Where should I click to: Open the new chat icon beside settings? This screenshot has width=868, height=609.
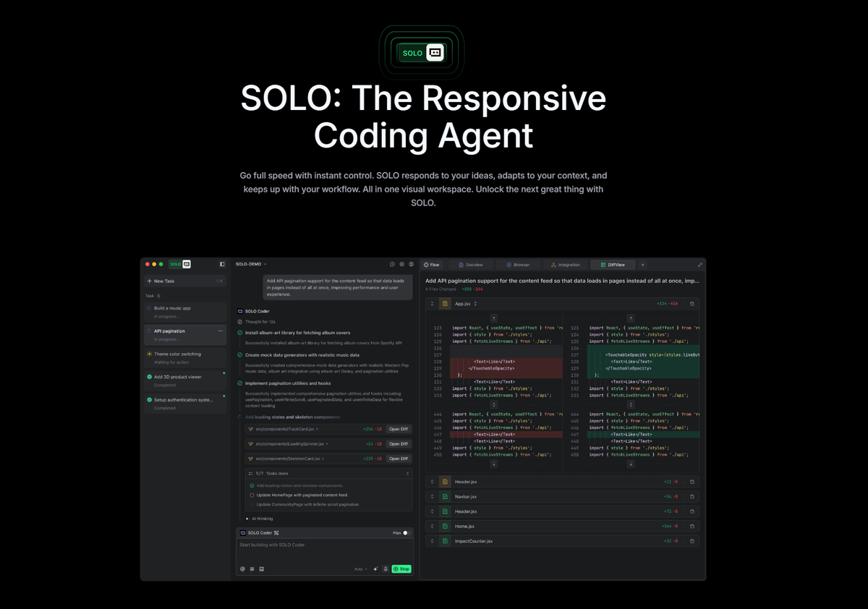[x=392, y=265]
